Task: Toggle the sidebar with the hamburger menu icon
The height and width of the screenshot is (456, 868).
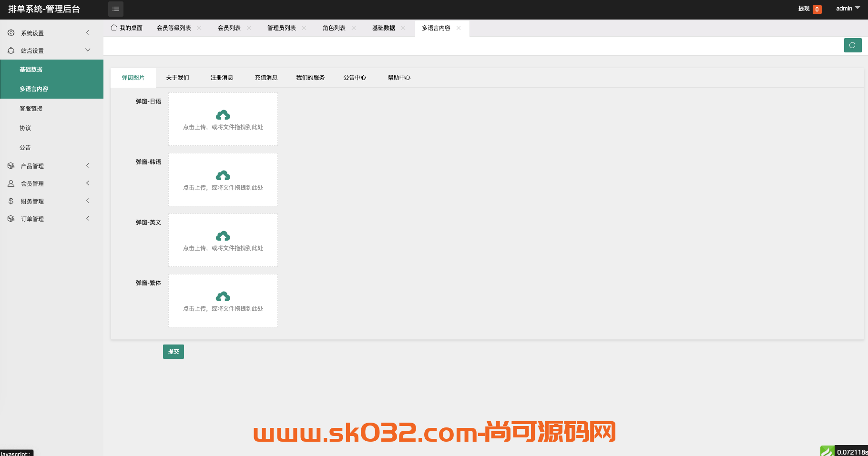Action: (116, 9)
